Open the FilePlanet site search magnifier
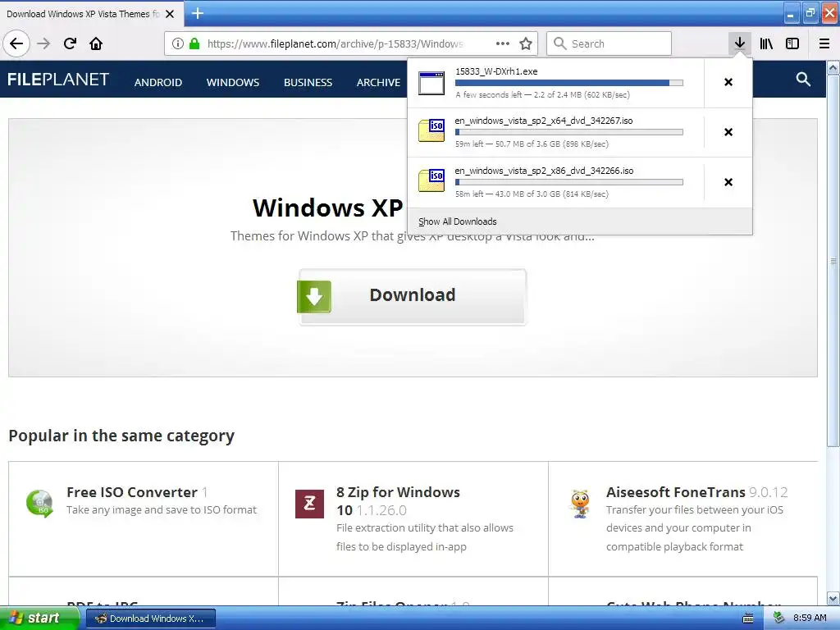 (x=803, y=80)
